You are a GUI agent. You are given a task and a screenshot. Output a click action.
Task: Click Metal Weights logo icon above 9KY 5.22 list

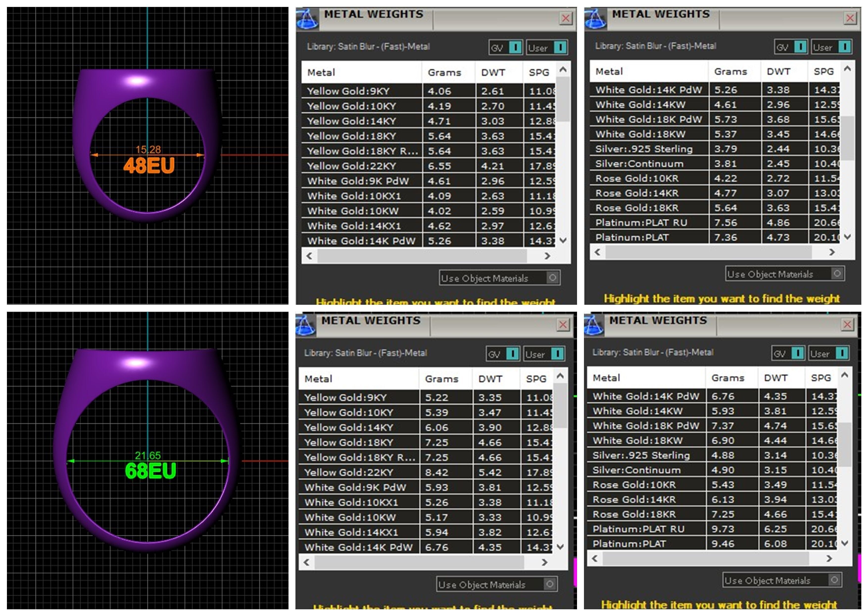pos(305,325)
